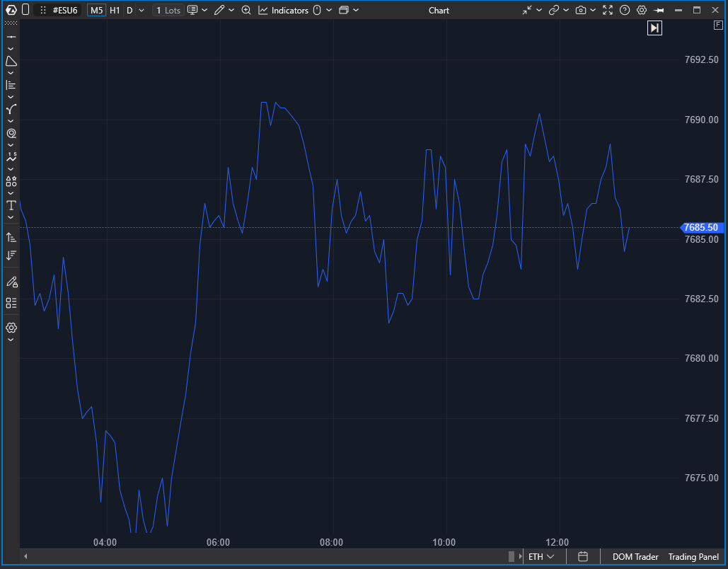Expand the shape tools chevron
This screenshot has width=728, height=569.
(11, 73)
